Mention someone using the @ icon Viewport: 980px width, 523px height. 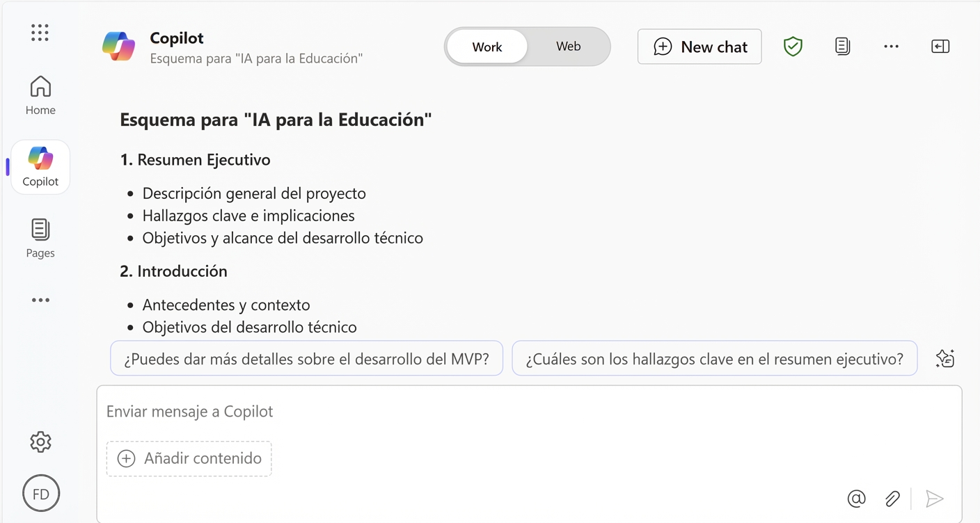857,499
